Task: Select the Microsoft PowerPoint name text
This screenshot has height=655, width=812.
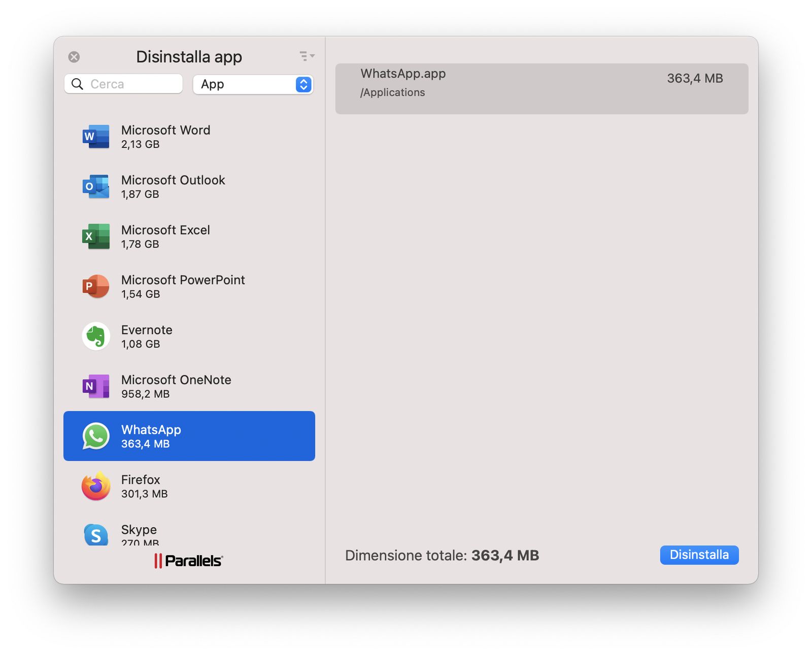Action: tap(183, 280)
